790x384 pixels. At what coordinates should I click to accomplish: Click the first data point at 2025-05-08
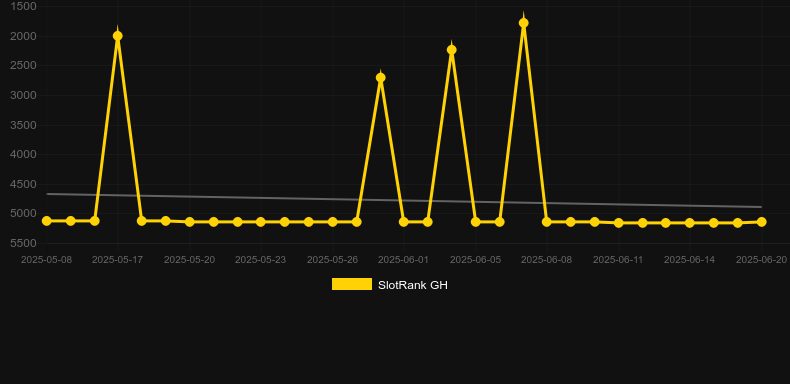click(x=47, y=221)
